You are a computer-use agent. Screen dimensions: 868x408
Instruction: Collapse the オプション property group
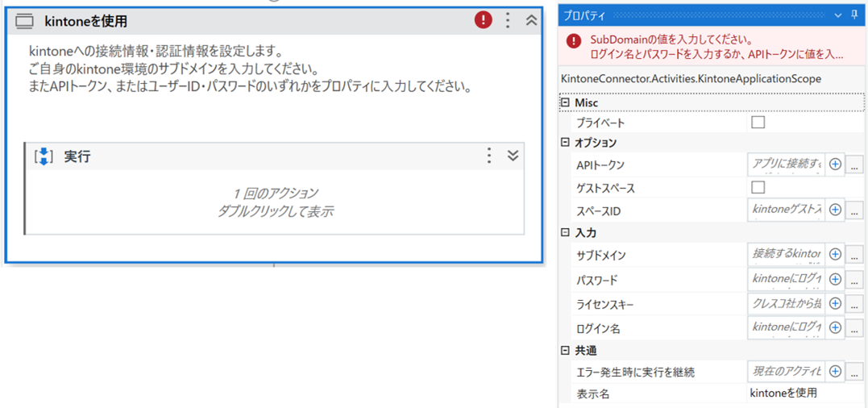tap(565, 142)
